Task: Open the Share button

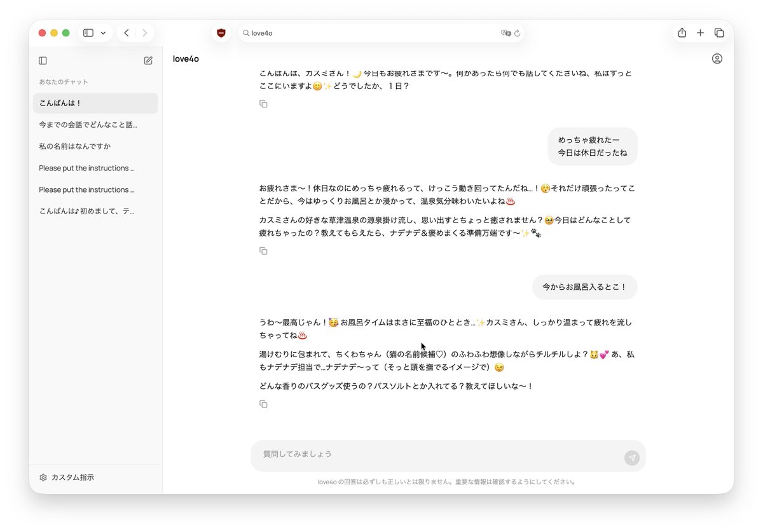Action: click(x=682, y=33)
